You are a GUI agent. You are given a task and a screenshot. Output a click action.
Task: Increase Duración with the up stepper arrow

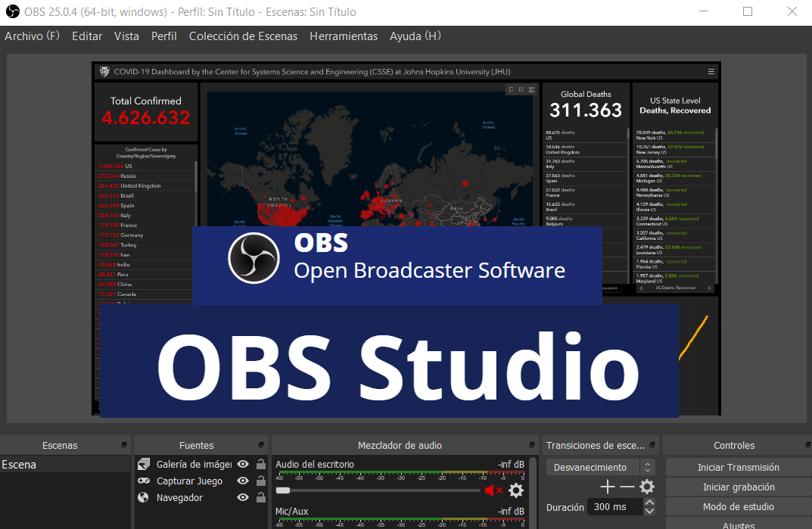(x=651, y=502)
